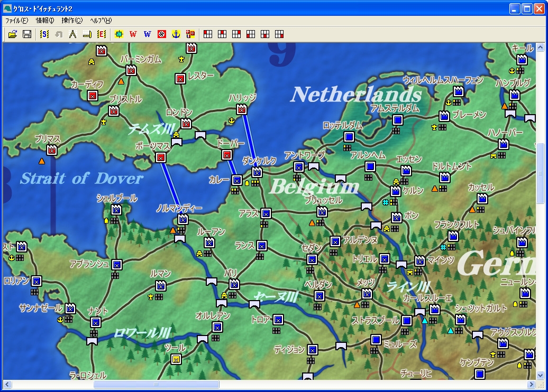
Task: Select the ナント blue city marker
Action: [96, 322]
